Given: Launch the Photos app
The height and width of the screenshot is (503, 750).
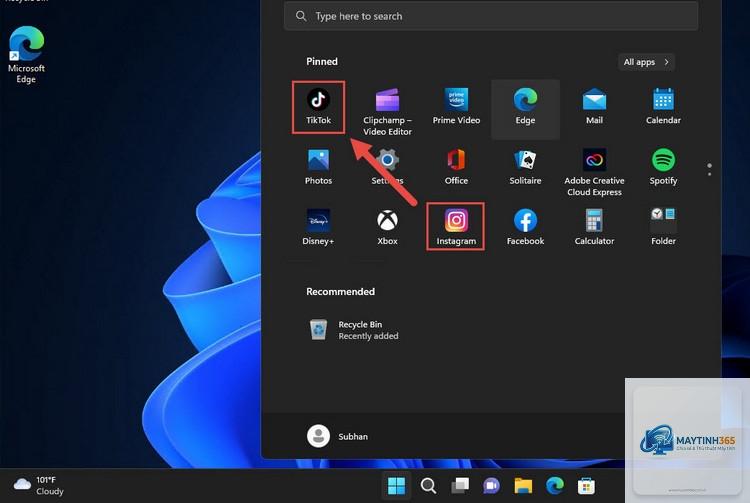Looking at the screenshot, I should (319, 166).
